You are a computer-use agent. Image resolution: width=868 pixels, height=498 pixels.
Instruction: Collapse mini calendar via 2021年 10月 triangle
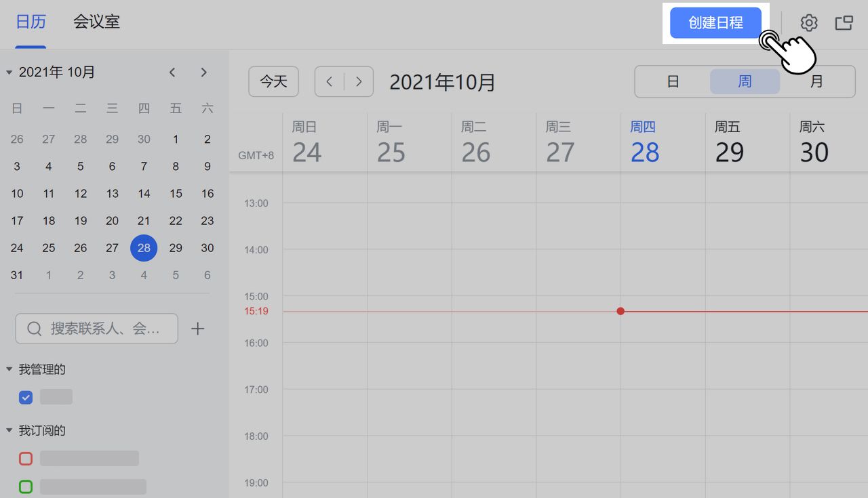tap(9, 72)
